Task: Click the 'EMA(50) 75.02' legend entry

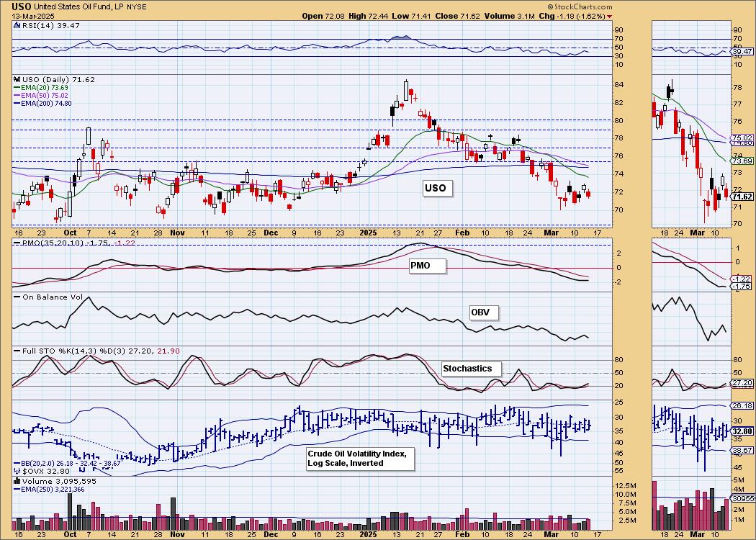Action: [44, 96]
